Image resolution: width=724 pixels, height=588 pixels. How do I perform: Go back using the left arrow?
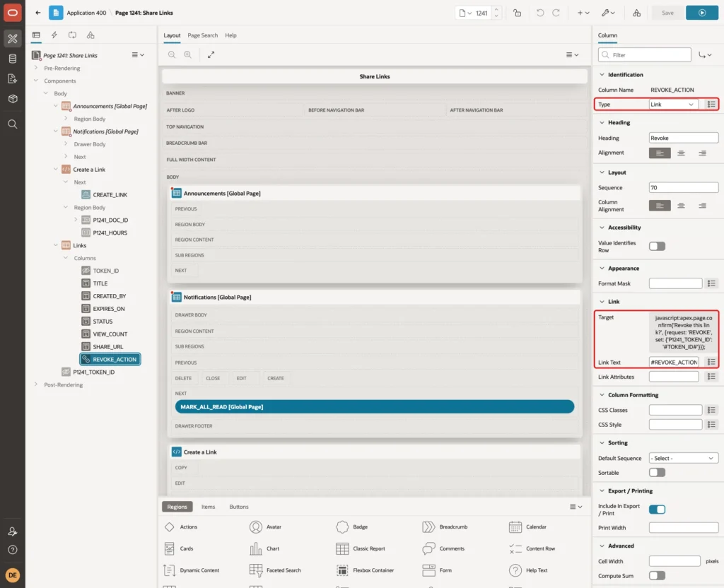(x=38, y=13)
